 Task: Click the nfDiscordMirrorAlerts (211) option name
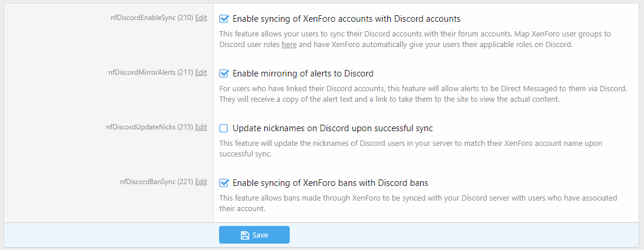150,72
